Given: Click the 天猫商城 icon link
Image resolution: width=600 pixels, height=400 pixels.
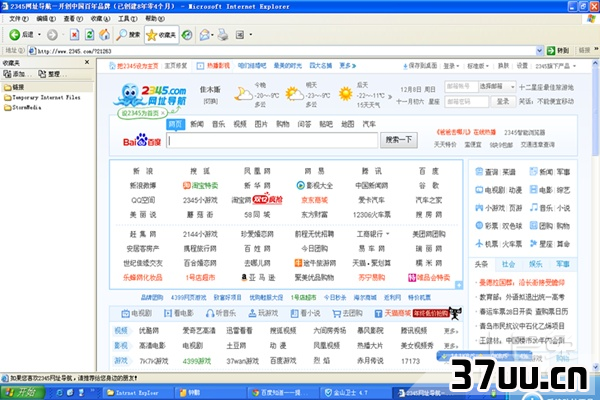Looking at the screenshot, I should [x=393, y=313].
